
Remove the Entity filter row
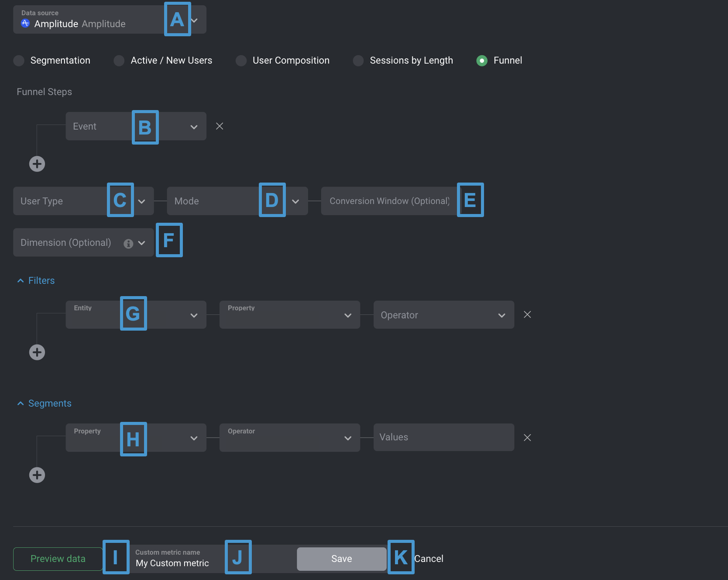[x=527, y=314]
